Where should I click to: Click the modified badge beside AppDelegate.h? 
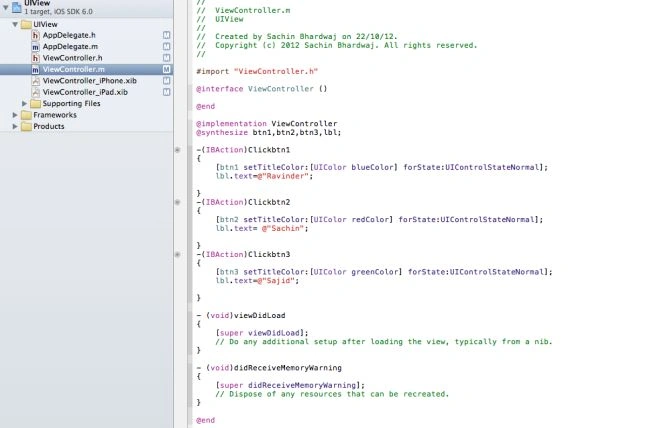(166, 35)
